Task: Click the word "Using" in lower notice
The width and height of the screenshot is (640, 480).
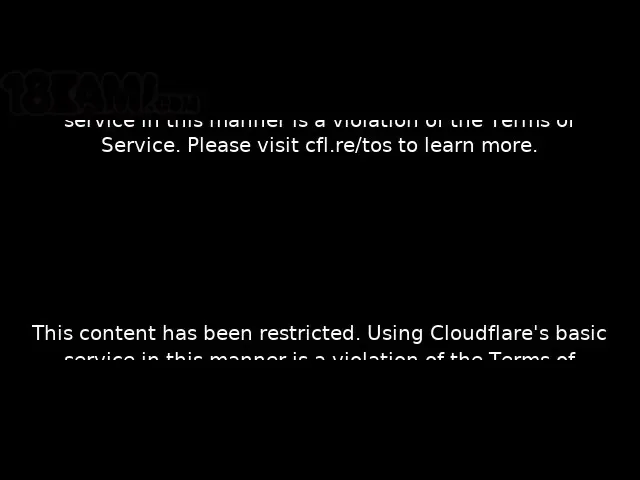Action: (x=395, y=333)
